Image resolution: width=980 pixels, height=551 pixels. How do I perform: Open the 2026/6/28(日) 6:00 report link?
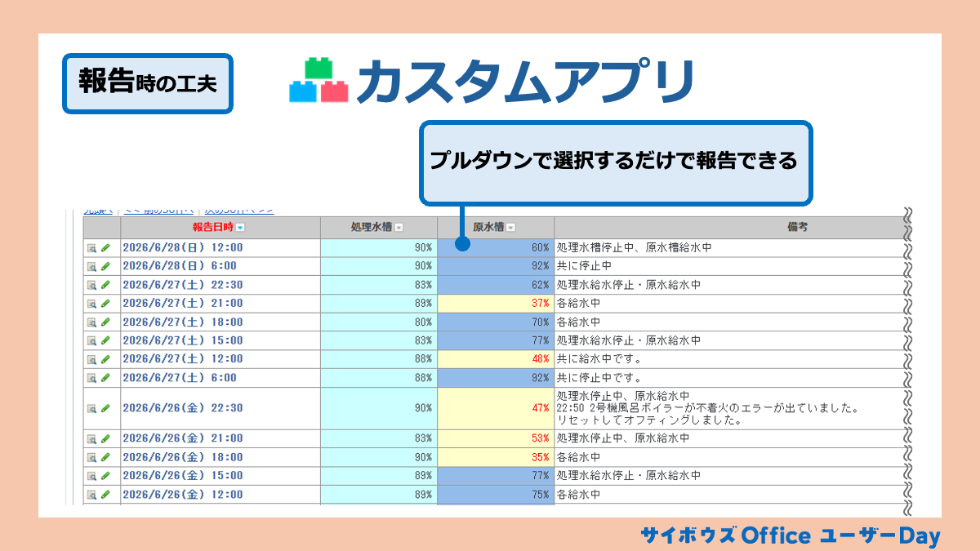tap(179, 266)
